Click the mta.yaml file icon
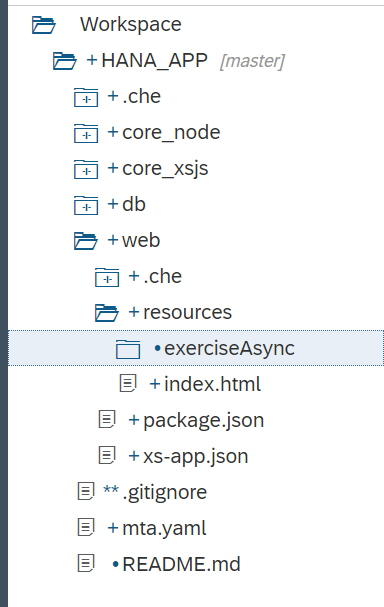384x607 pixels. tap(86, 528)
